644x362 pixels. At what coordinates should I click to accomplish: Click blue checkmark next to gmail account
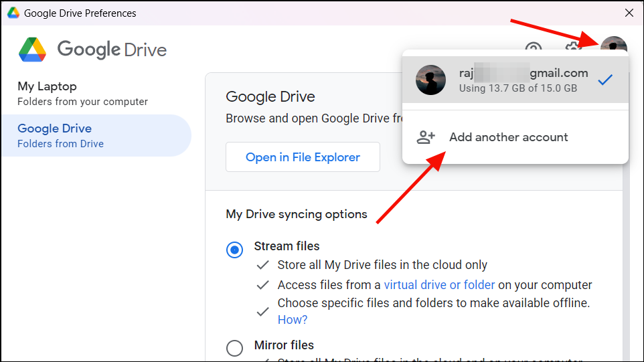(605, 80)
